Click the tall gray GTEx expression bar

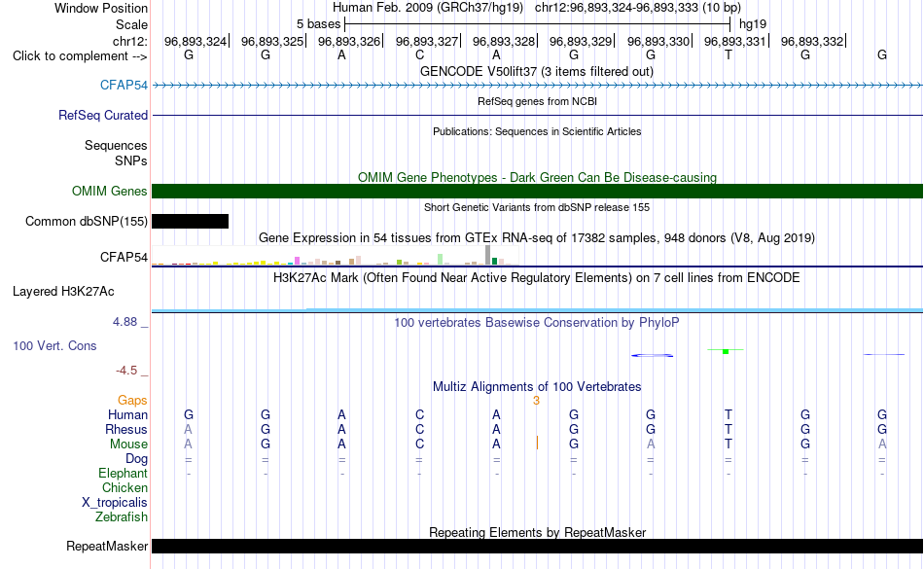[x=488, y=255]
